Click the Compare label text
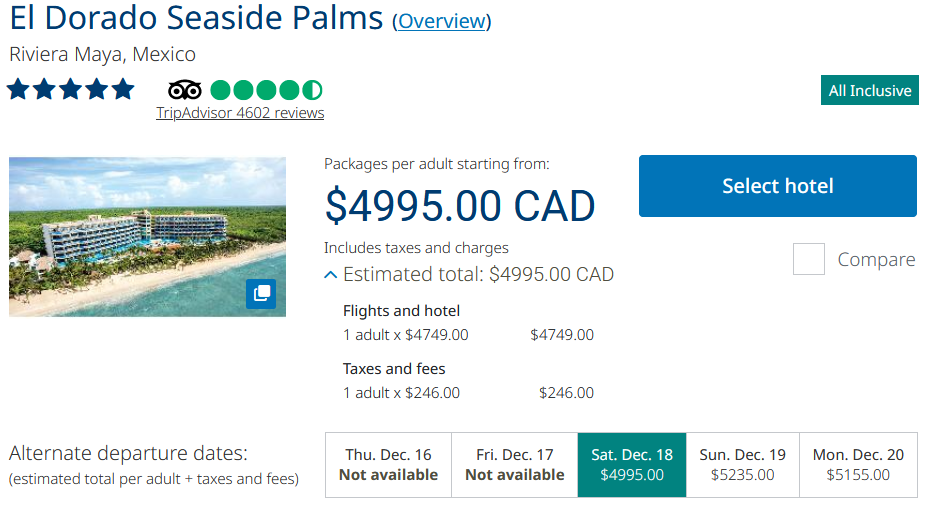The height and width of the screenshot is (506, 927). (876, 260)
